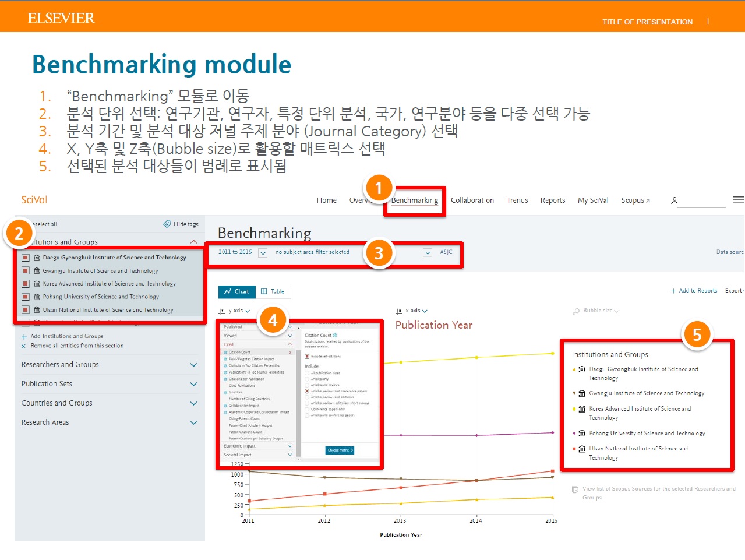Click legend institution icon for Pohang University
The width and height of the screenshot is (745, 560).
(x=582, y=434)
